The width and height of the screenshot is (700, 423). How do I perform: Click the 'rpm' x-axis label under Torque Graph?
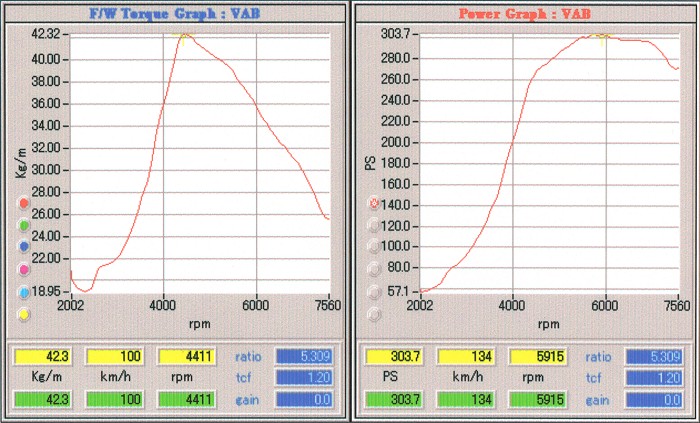200,324
